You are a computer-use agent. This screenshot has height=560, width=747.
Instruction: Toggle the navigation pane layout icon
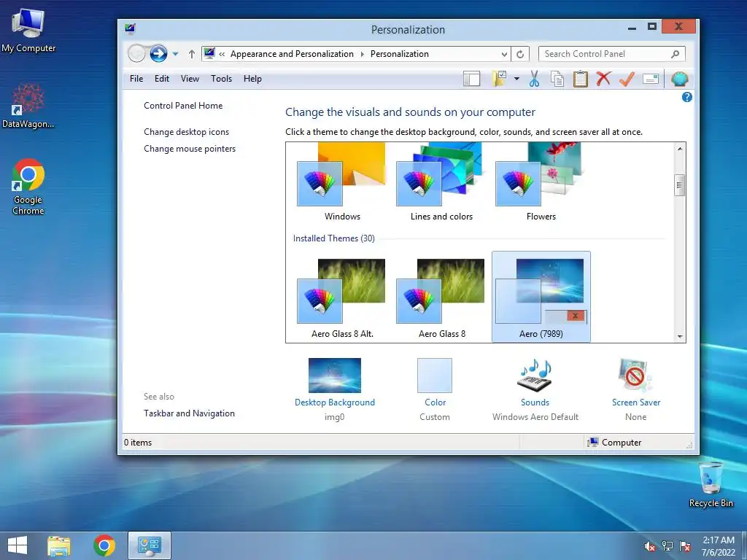pos(471,79)
